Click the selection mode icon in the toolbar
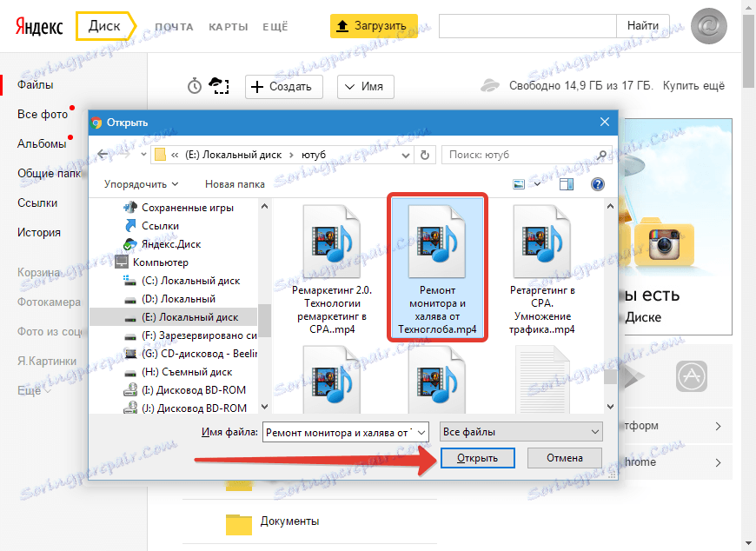Viewport: 756px width, 551px height. 219,86
